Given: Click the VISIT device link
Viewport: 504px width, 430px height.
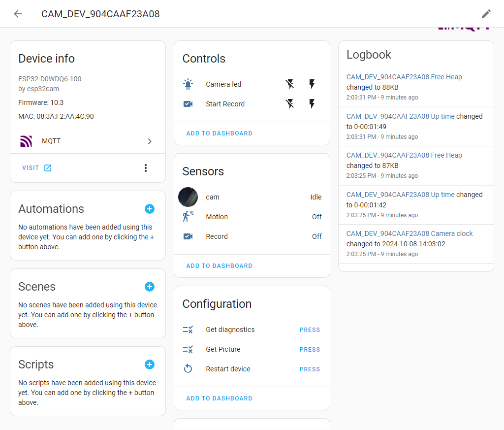Looking at the screenshot, I should (37, 168).
